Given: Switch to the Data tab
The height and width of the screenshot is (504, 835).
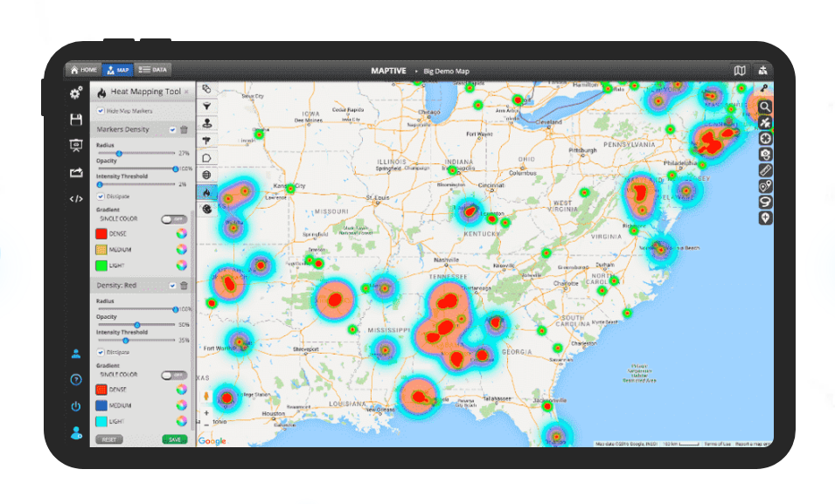Looking at the screenshot, I should pyautogui.click(x=153, y=70).
